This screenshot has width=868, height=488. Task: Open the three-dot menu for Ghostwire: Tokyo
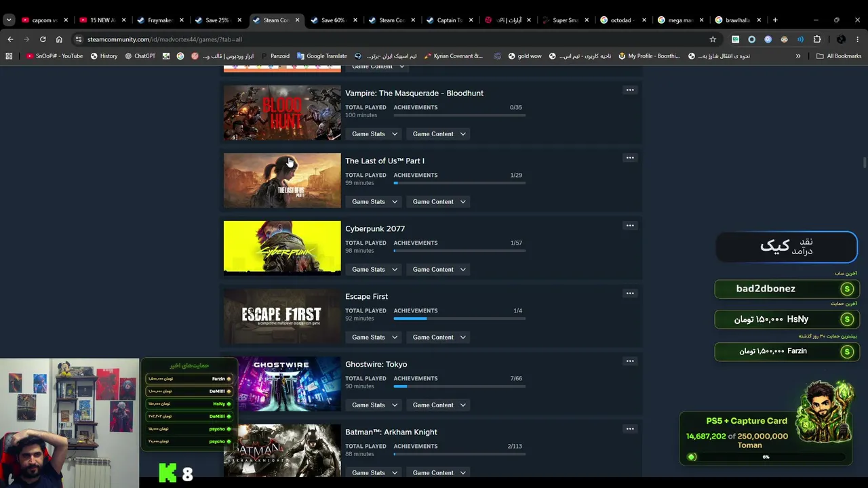630,361
